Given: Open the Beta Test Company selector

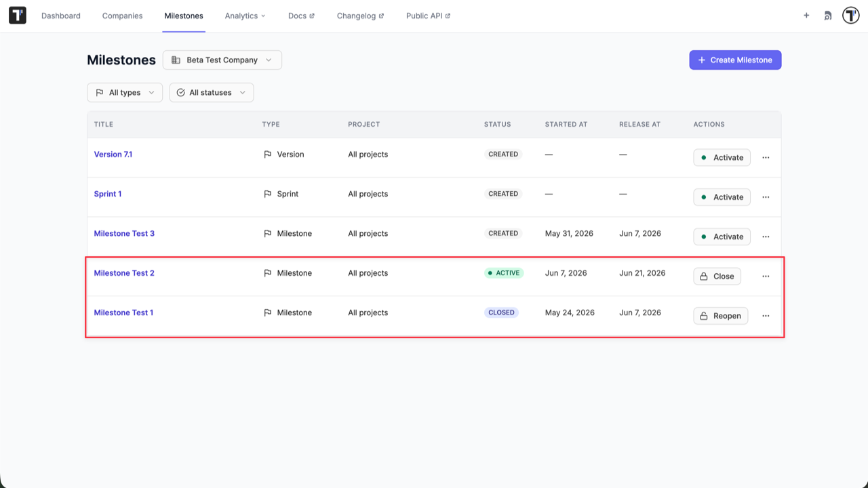Looking at the screenshot, I should click(x=222, y=60).
